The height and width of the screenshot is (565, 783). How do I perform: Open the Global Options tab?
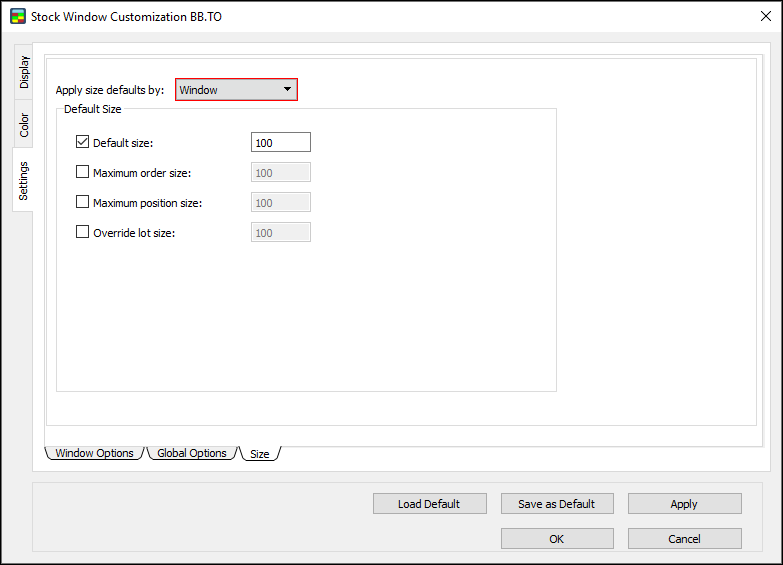tap(192, 453)
